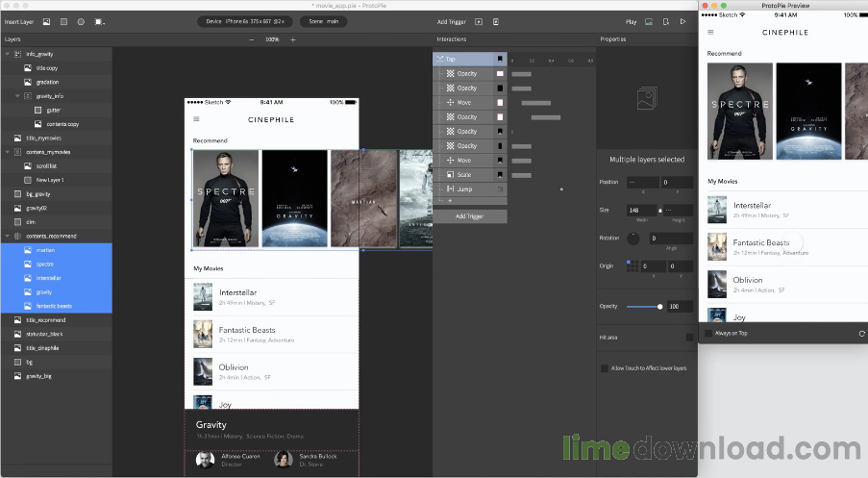Click the reload icon in Preview window
Viewport: 868px width, 478px height.
[x=861, y=334]
